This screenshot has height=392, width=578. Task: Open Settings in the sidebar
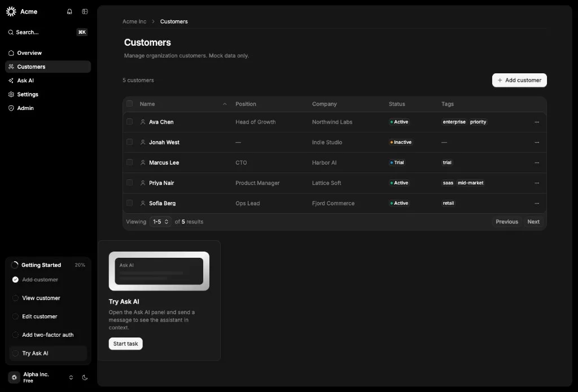coord(48,94)
